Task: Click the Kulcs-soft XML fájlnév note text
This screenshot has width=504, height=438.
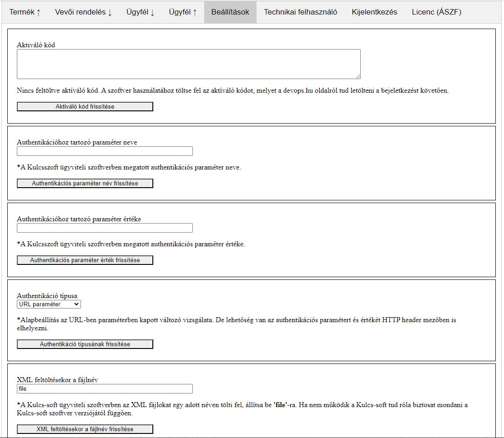Action: tap(242, 409)
